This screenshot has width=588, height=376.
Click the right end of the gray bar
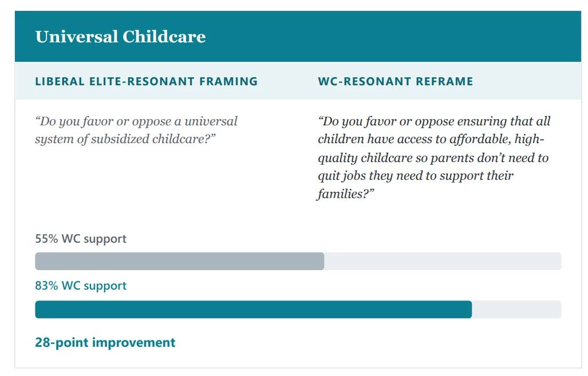(x=322, y=262)
